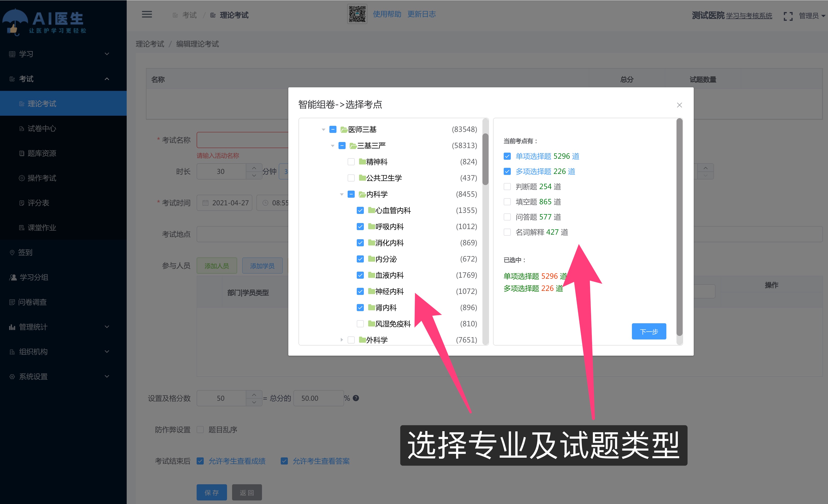Open 题库资源 in sidebar
Viewport: 828px width, 504px height.
(x=63, y=153)
